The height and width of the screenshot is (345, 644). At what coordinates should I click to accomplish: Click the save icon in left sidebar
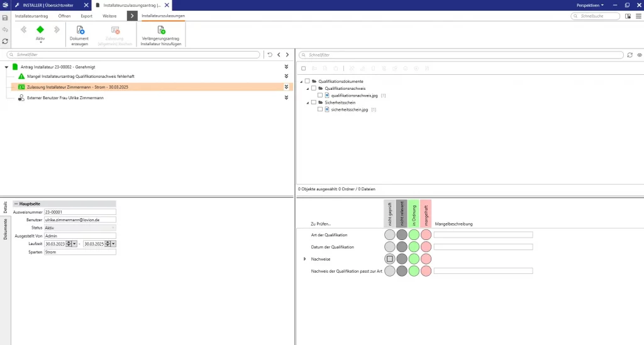(5, 18)
